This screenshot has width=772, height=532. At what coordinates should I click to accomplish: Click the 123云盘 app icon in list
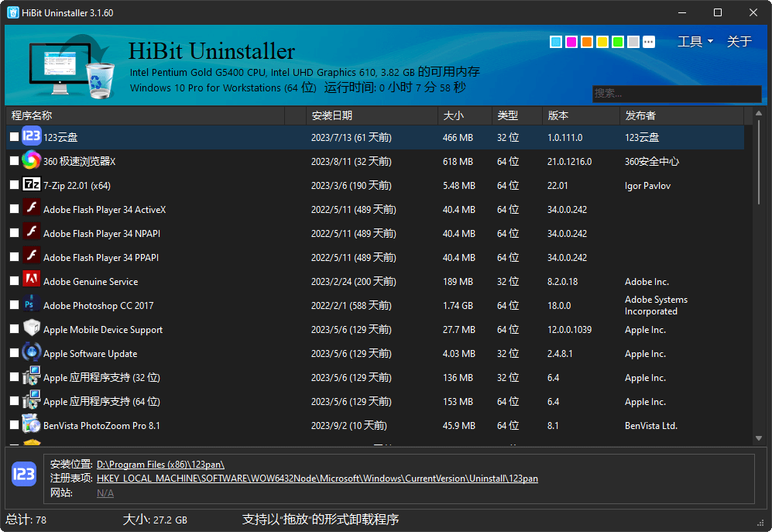[x=31, y=137]
